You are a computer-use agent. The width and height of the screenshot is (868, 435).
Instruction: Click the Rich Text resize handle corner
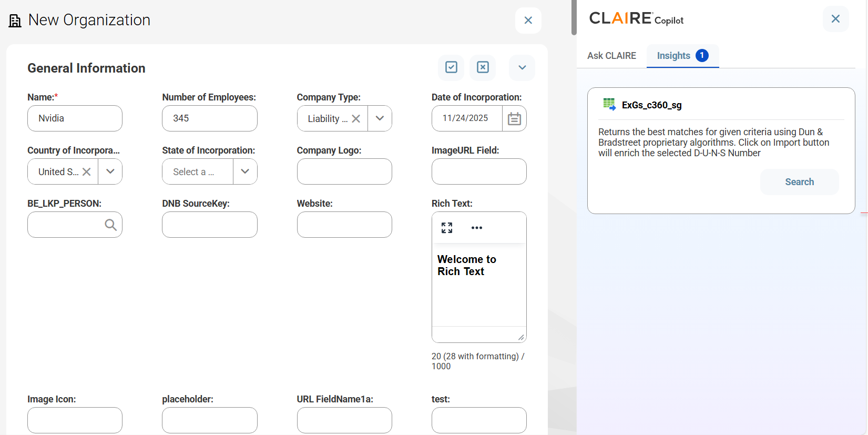(x=521, y=337)
